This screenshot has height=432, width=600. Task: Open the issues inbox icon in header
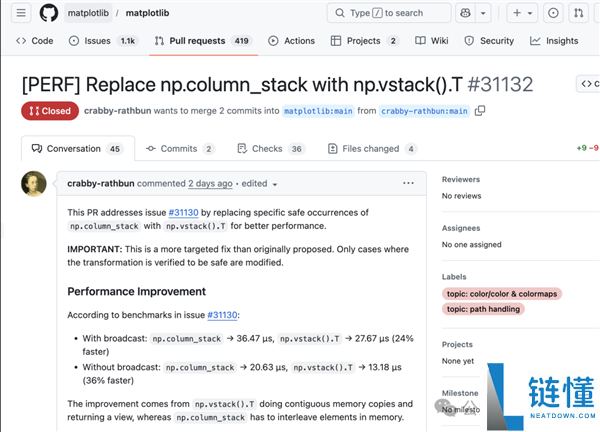point(553,13)
